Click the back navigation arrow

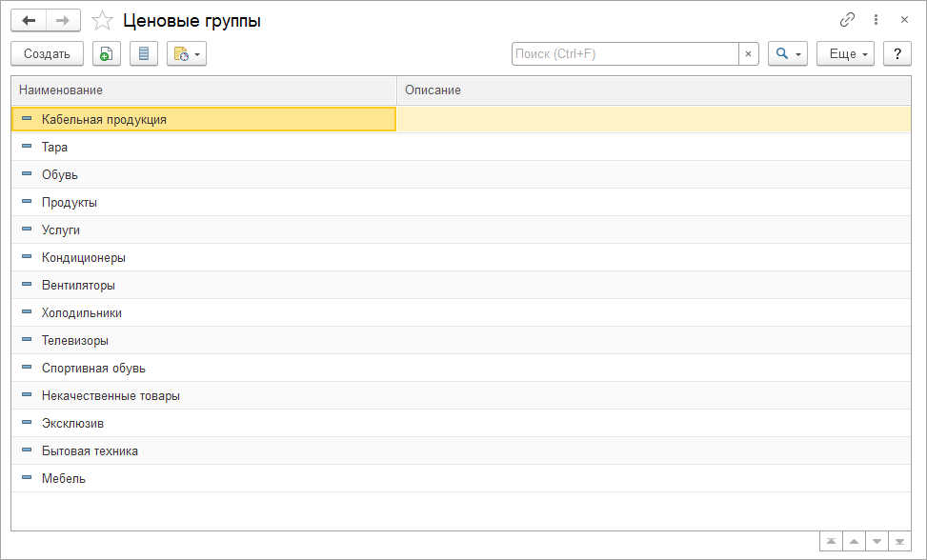click(29, 20)
